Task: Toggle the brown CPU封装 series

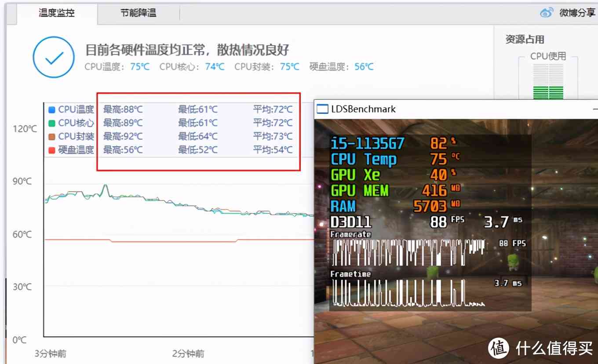Action: (x=52, y=136)
